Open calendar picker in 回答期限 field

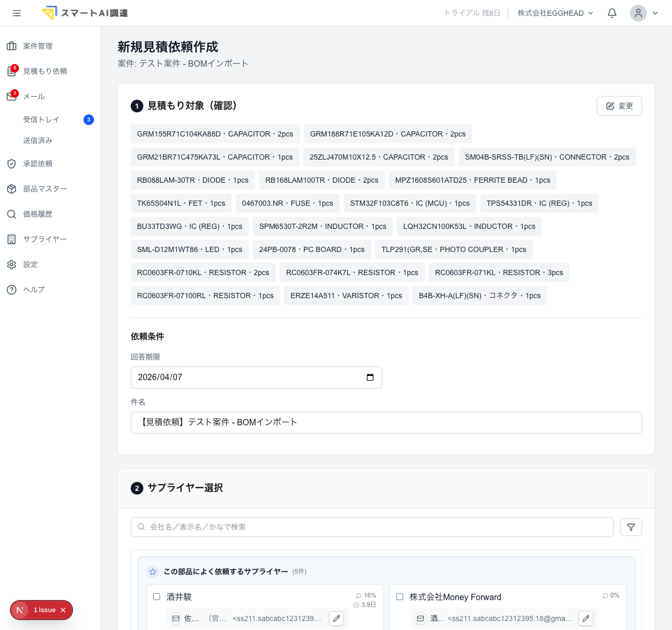[370, 377]
